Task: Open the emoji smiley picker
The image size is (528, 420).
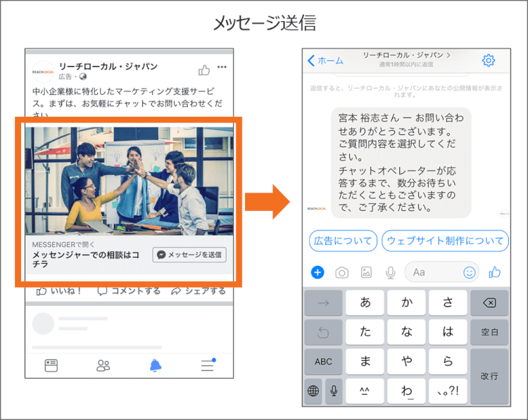Action: (469, 272)
